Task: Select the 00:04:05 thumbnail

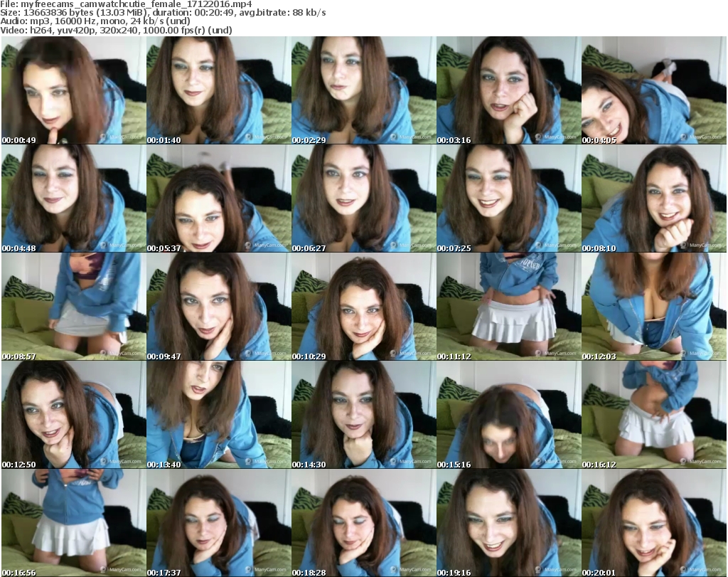Action: [x=653, y=90]
